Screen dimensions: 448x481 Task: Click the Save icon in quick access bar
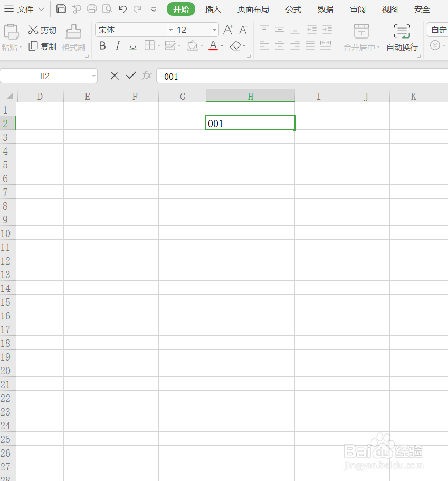coord(61,9)
